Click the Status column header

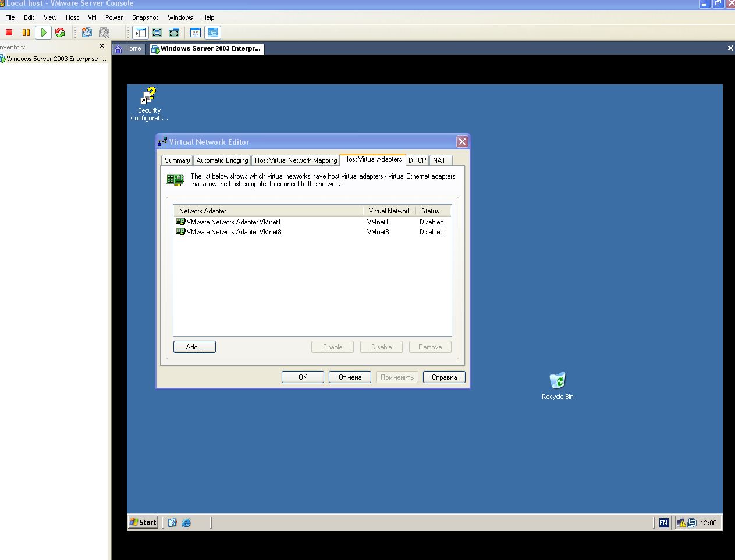[433, 211]
